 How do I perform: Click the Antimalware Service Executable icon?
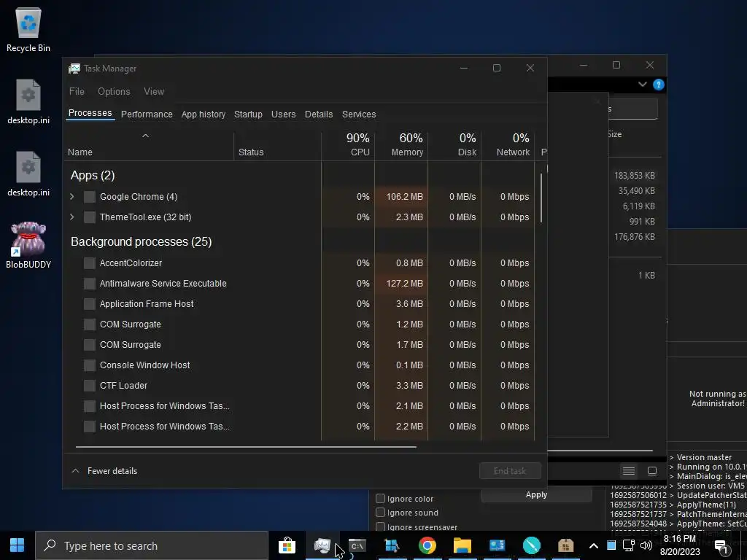[x=90, y=284]
